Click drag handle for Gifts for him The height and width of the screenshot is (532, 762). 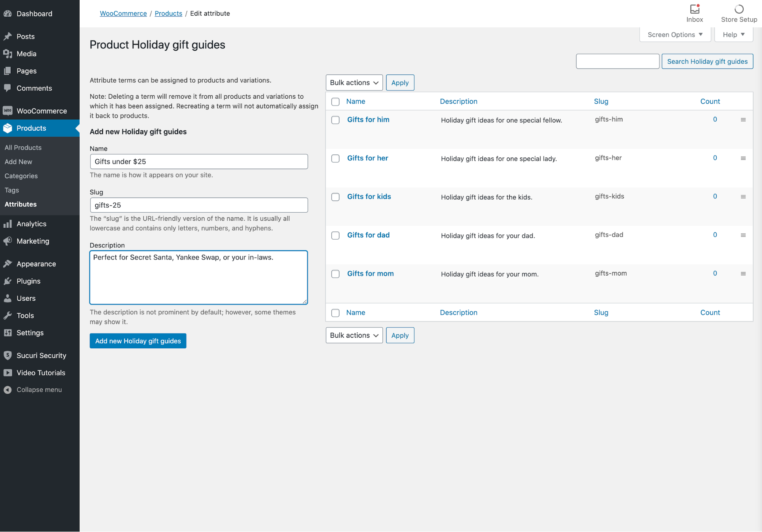743,120
